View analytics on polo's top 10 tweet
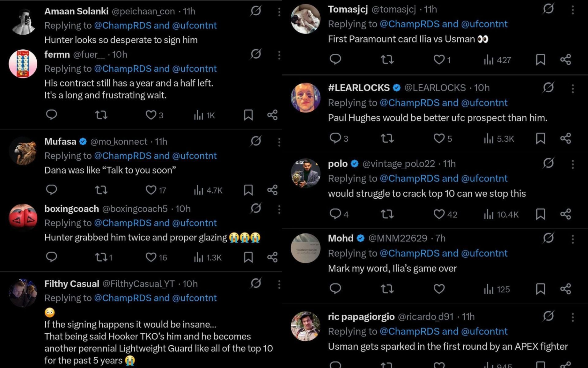Image resolution: width=588 pixels, height=368 pixels. tap(501, 214)
